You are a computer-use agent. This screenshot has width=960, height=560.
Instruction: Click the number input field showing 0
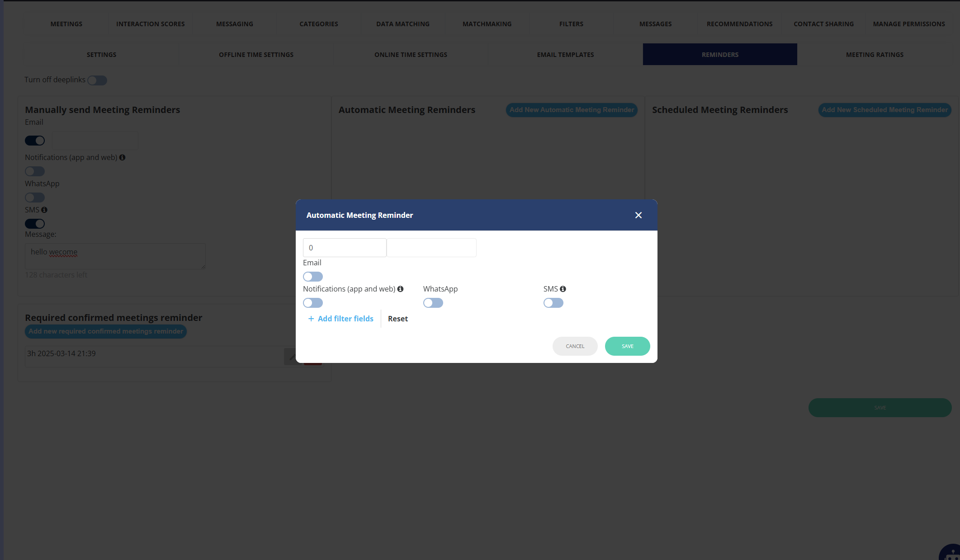point(345,248)
